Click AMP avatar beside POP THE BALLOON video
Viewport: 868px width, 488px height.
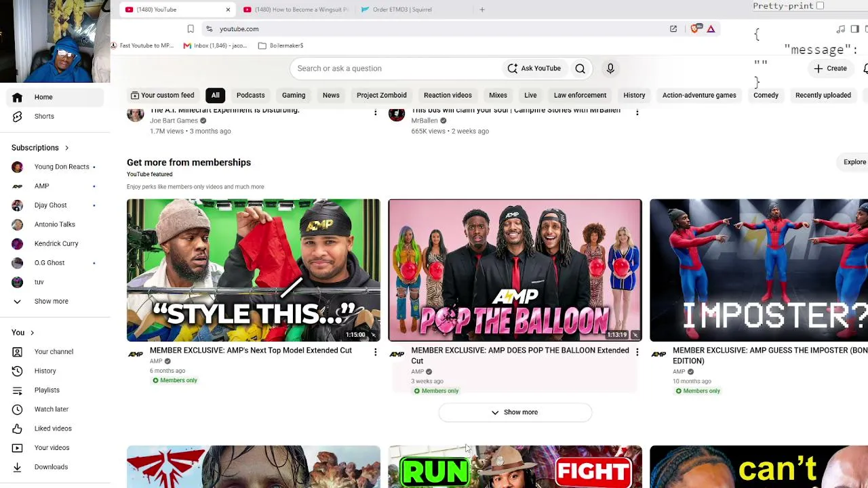tap(397, 354)
